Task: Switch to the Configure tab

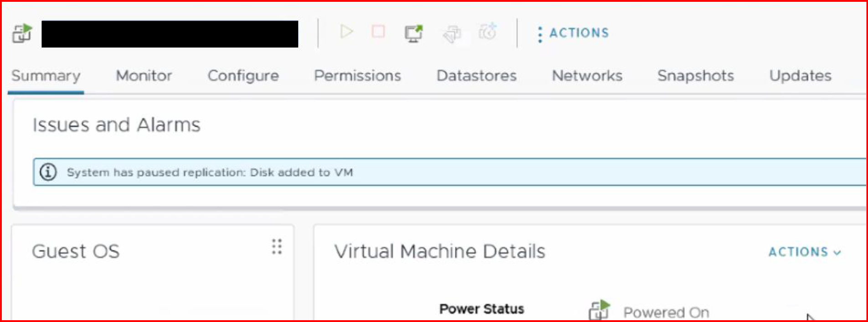Action: [243, 76]
